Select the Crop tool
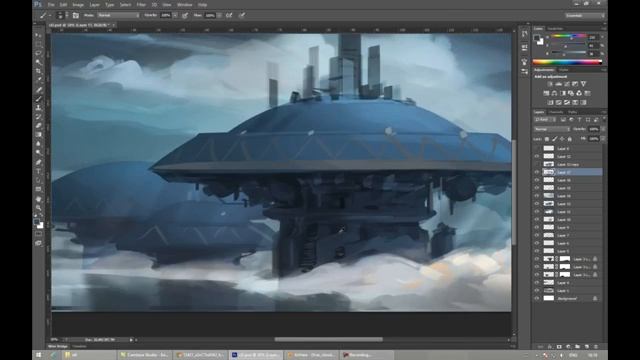Viewport: 640px width, 360px height. [x=38, y=71]
